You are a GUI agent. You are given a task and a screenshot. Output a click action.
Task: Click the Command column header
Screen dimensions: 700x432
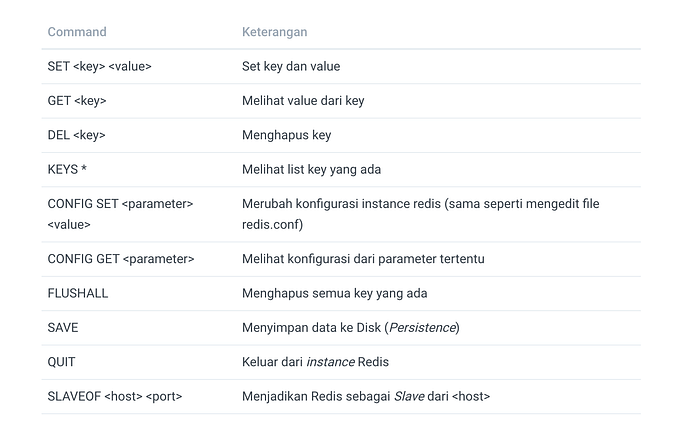[x=77, y=32]
